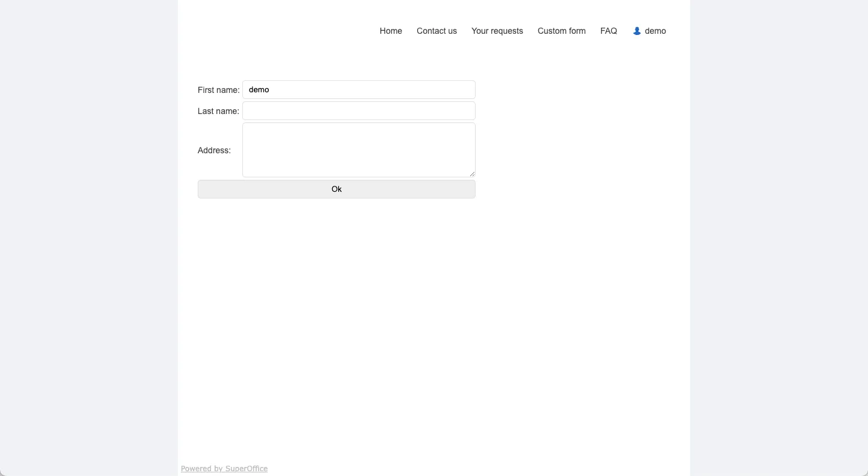The image size is (868, 476).
Task: Click into the Last name field
Action: coord(359,111)
